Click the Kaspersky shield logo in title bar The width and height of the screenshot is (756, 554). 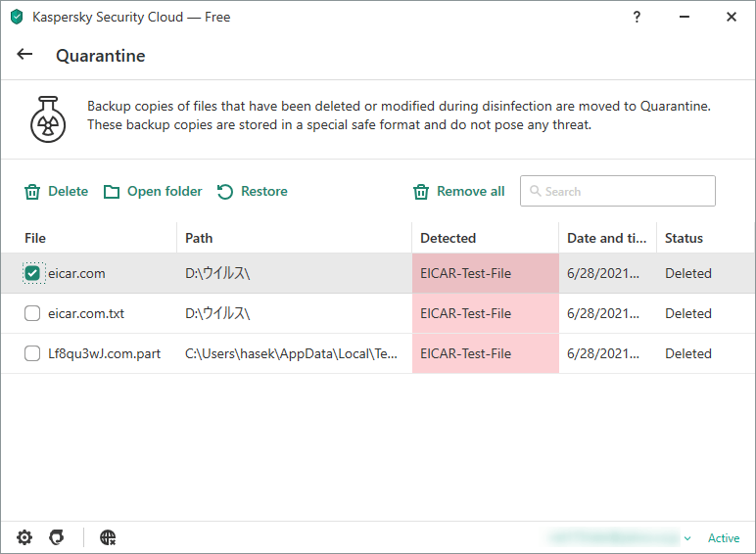pyautogui.click(x=17, y=17)
